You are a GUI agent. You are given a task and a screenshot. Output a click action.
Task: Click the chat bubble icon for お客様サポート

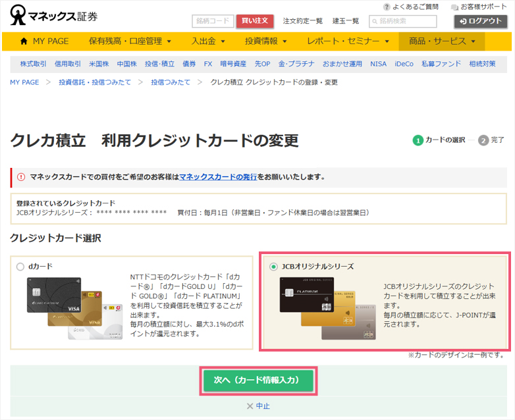tap(454, 7)
